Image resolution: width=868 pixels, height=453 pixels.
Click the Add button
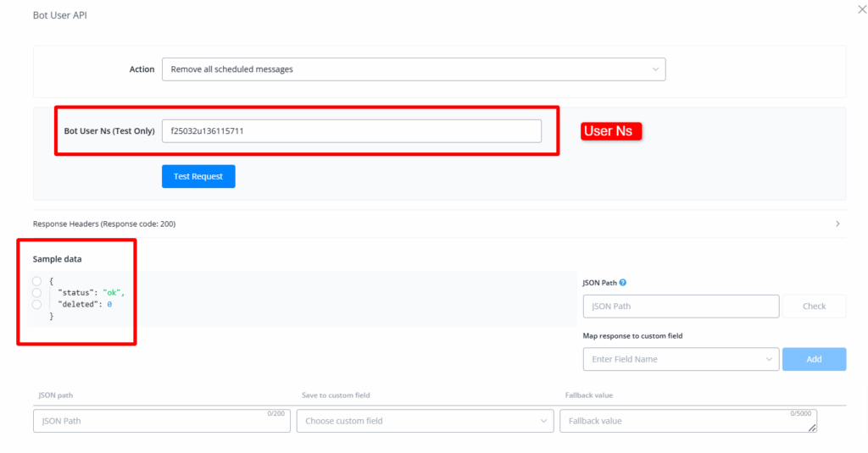coord(814,359)
